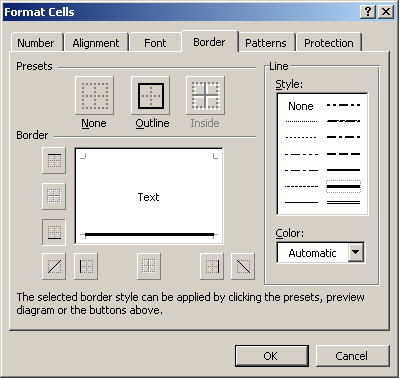The width and height of the screenshot is (399, 378).
Task: Toggle the bottom border button
Action: (x=54, y=232)
